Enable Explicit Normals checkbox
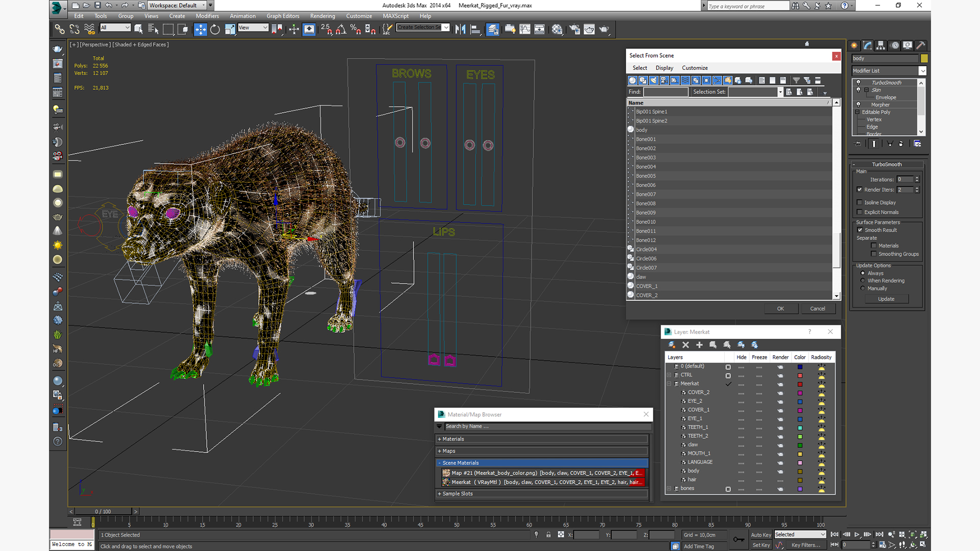Image resolution: width=980 pixels, height=551 pixels. [860, 212]
